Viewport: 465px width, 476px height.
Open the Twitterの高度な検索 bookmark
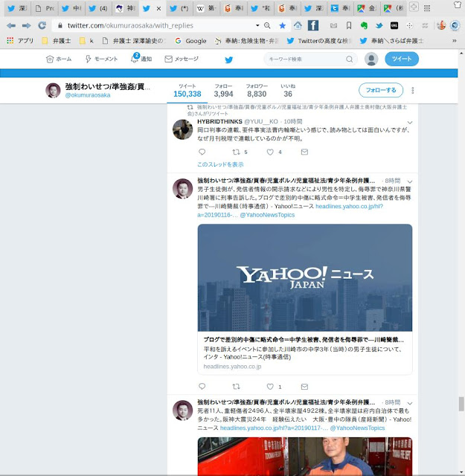click(319, 41)
